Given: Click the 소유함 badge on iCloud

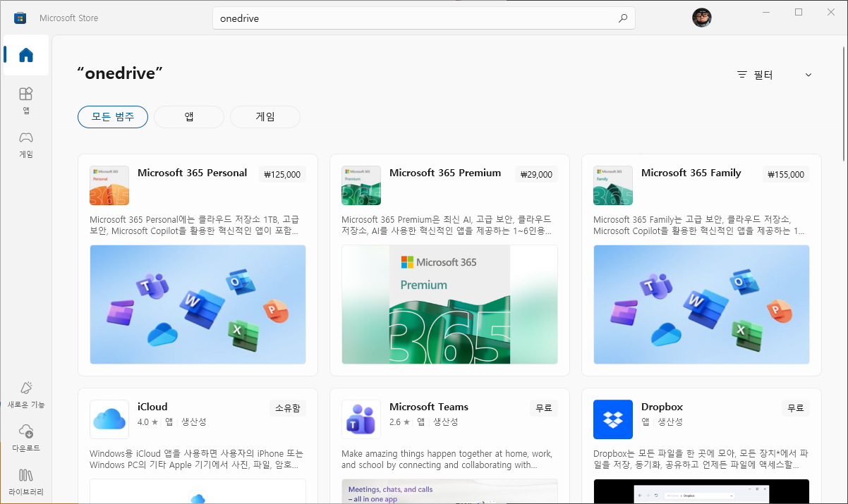Looking at the screenshot, I should [x=287, y=407].
